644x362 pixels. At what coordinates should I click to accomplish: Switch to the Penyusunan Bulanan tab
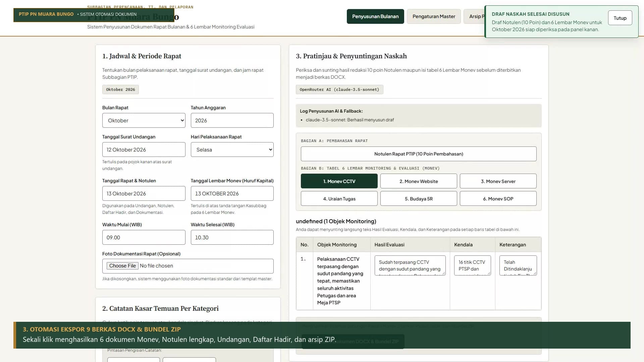375,16
